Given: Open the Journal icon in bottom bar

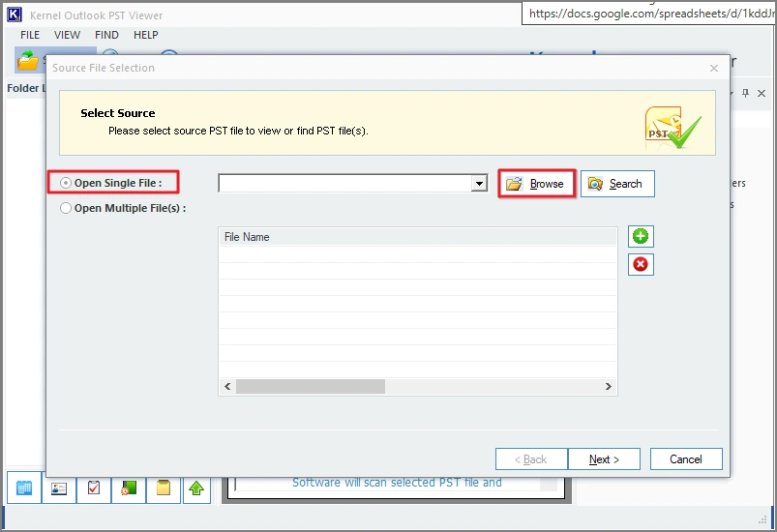Looking at the screenshot, I should (129, 488).
